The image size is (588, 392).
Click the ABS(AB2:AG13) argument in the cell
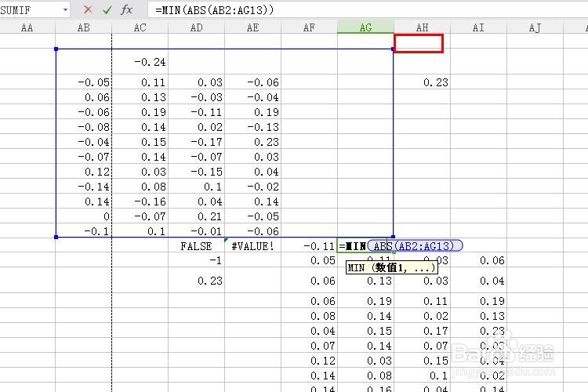[414, 245]
